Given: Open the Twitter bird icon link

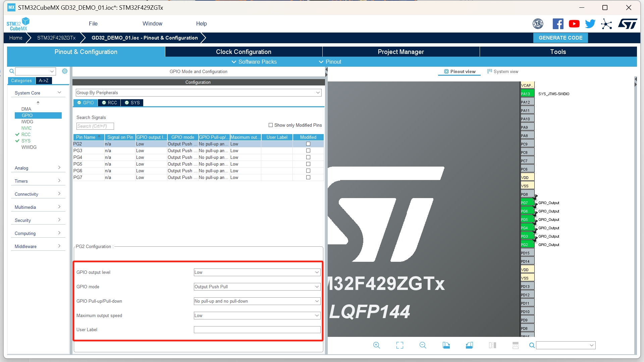Looking at the screenshot, I should pyautogui.click(x=590, y=24).
